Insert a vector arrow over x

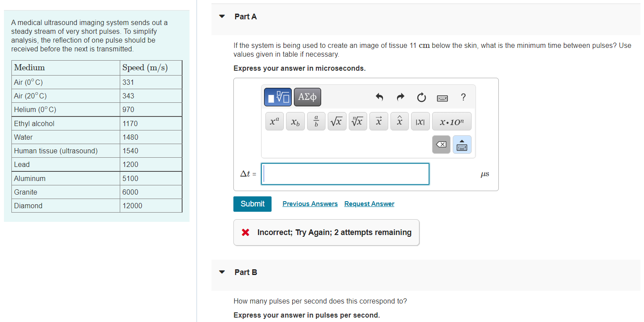(x=378, y=122)
